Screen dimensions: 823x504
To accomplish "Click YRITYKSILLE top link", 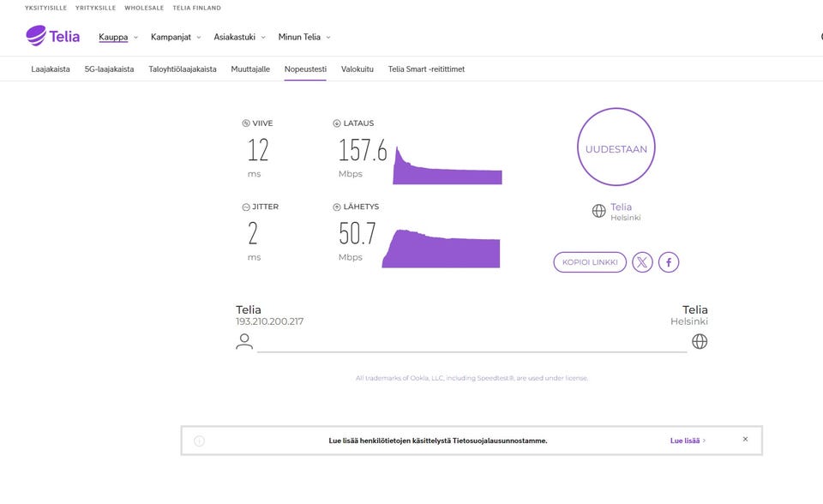I will coord(95,8).
